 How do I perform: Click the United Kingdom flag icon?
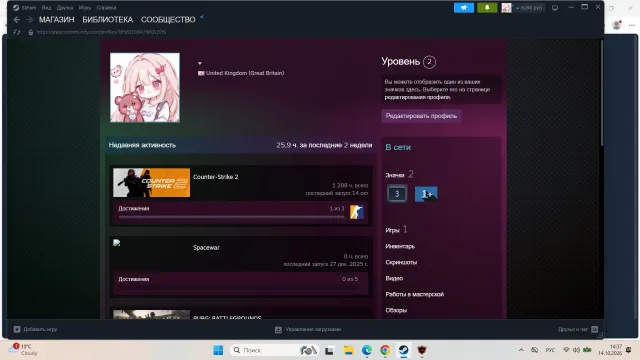pyautogui.click(x=201, y=73)
